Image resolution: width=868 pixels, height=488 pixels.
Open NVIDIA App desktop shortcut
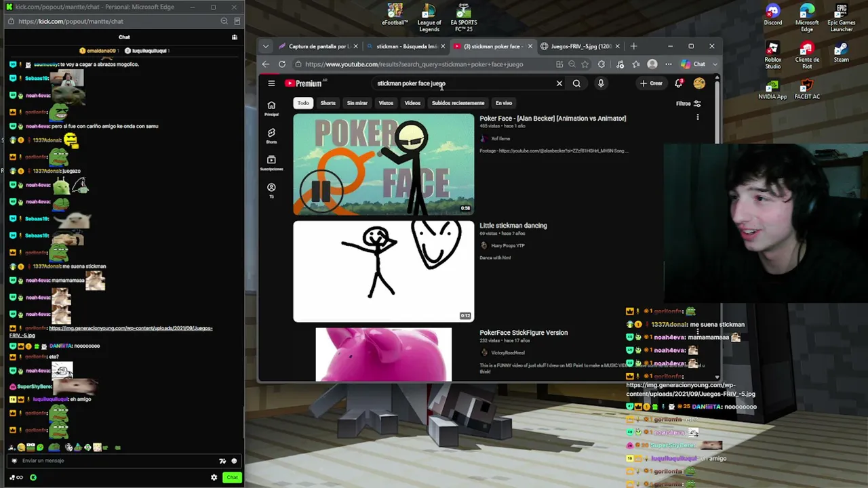click(x=772, y=89)
